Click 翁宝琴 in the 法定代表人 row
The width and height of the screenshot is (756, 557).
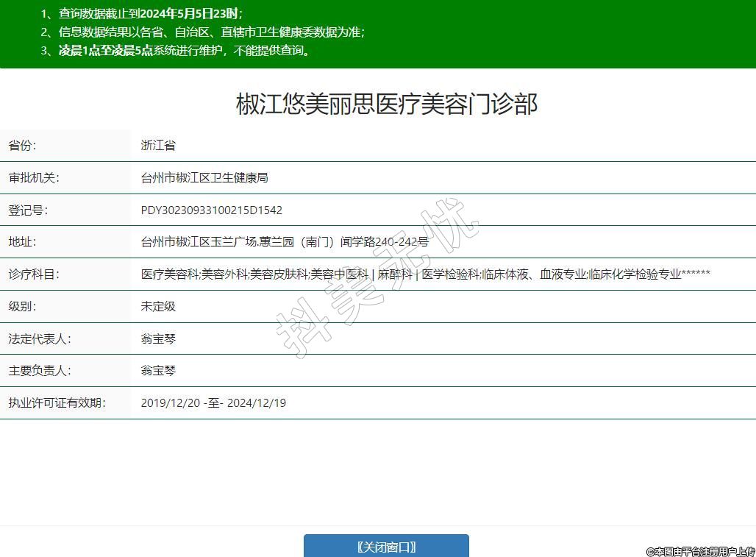click(158, 339)
